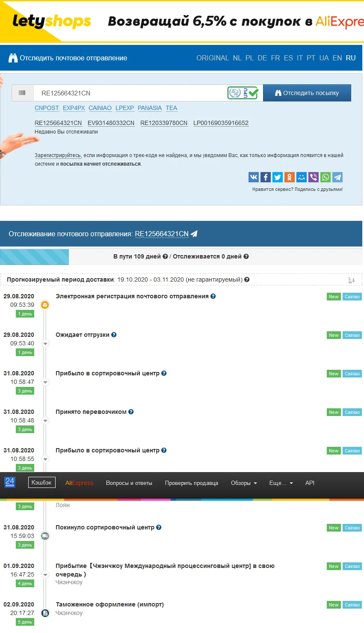Switch language to PL
The image size is (364, 633).
click(249, 58)
